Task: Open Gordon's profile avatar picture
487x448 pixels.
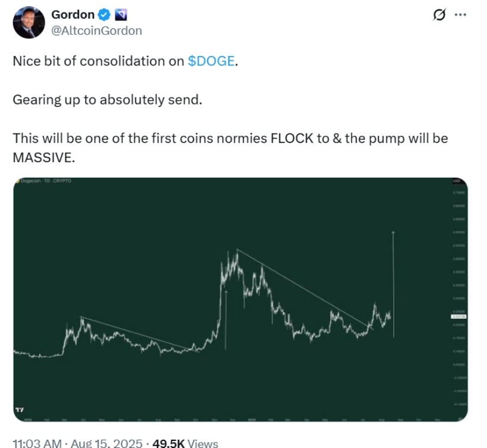Action: (x=29, y=22)
